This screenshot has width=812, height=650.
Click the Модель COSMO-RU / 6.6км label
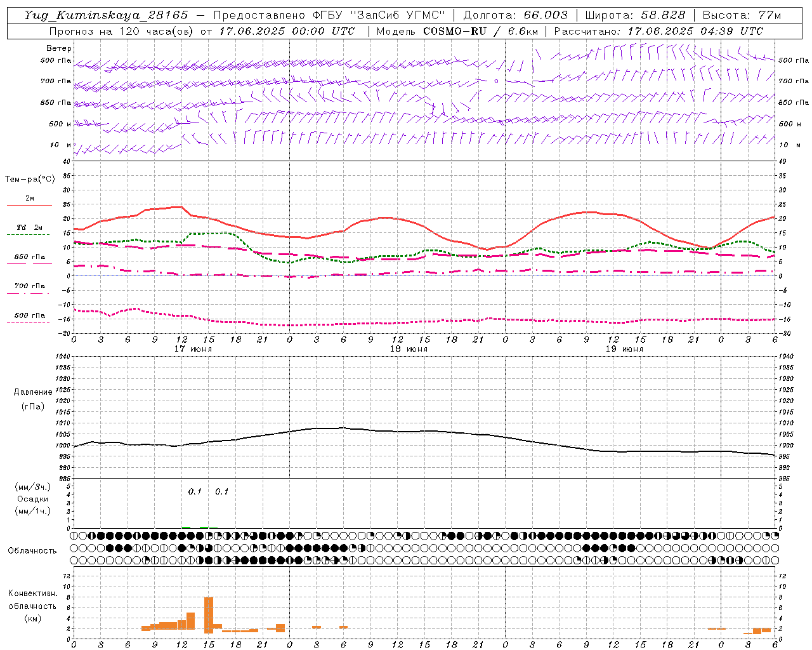pyautogui.click(x=457, y=31)
